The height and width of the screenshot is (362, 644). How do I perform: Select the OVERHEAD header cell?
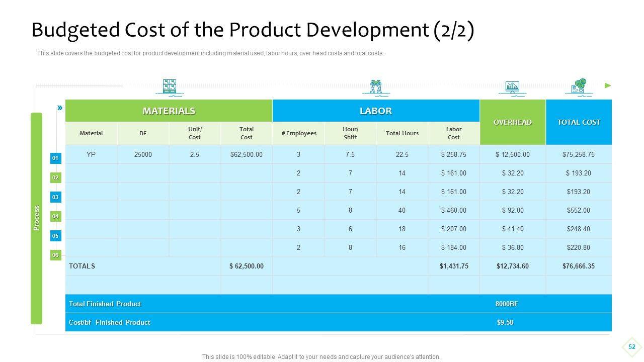point(513,122)
